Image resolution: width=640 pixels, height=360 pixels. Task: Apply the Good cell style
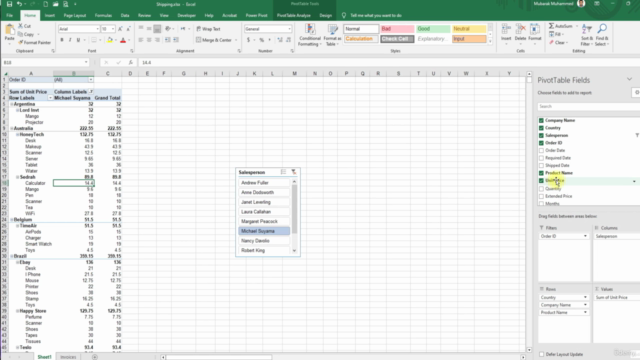click(x=433, y=29)
